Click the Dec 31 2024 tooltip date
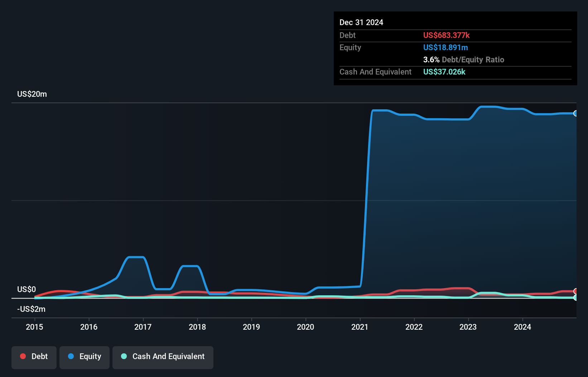Viewport: 588px width, 377px height. (x=361, y=22)
